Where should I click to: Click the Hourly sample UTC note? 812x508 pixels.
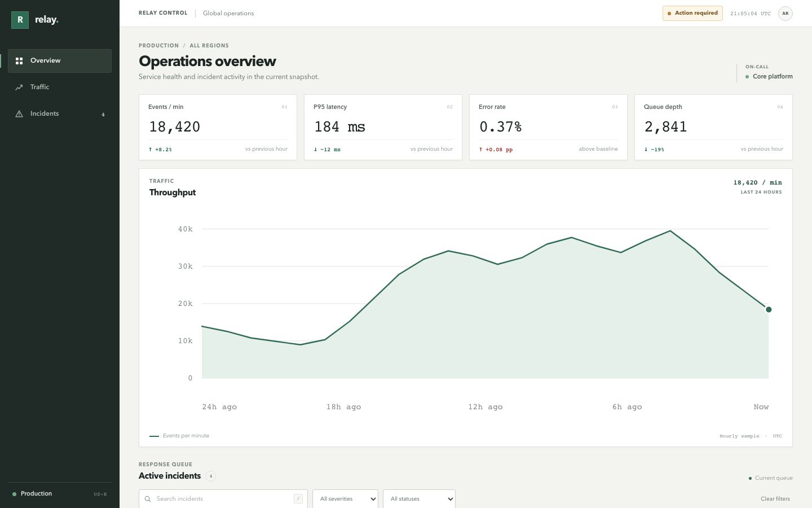click(751, 436)
